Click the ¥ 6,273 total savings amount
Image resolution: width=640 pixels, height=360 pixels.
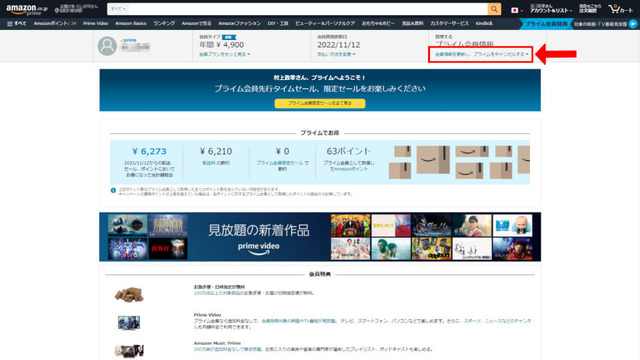pyautogui.click(x=149, y=151)
